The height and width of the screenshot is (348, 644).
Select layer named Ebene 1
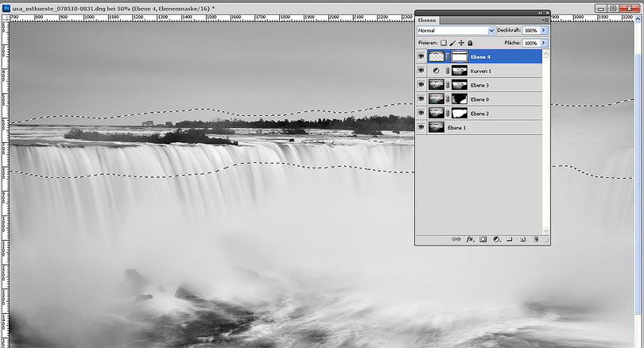click(x=456, y=128)
